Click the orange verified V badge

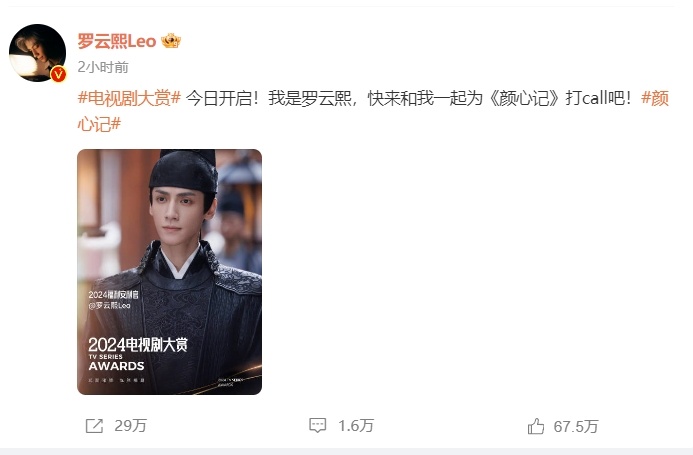[58, 74]
